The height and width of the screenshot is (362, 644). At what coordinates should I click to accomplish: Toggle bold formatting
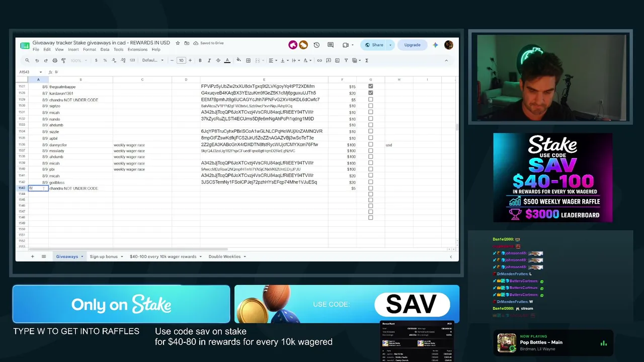pos(200,60)
